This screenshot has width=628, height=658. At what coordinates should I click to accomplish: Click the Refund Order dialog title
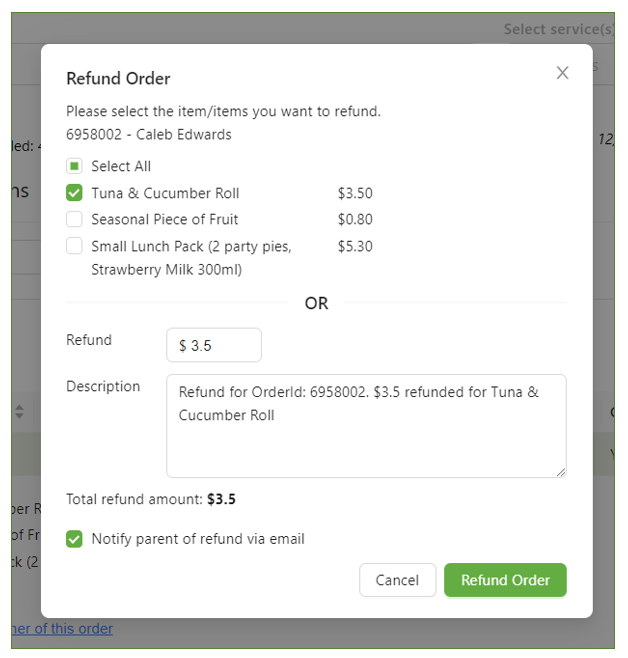pos(118,79)
